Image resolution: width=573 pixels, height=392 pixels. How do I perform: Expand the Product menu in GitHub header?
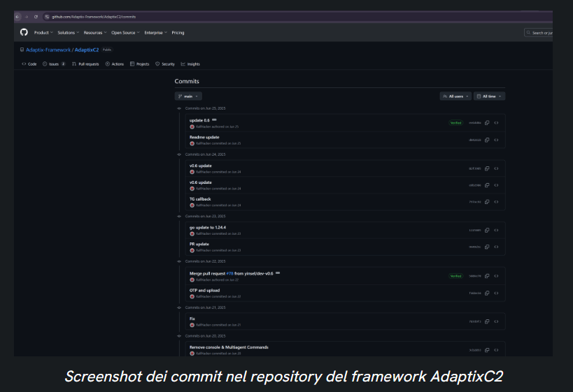coord(43,33)
